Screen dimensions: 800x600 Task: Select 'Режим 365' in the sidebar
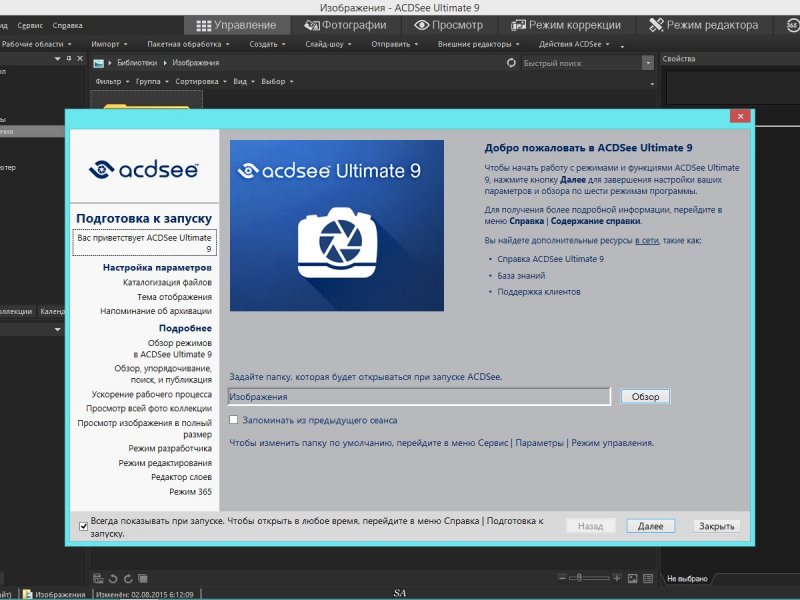point(190,491)
